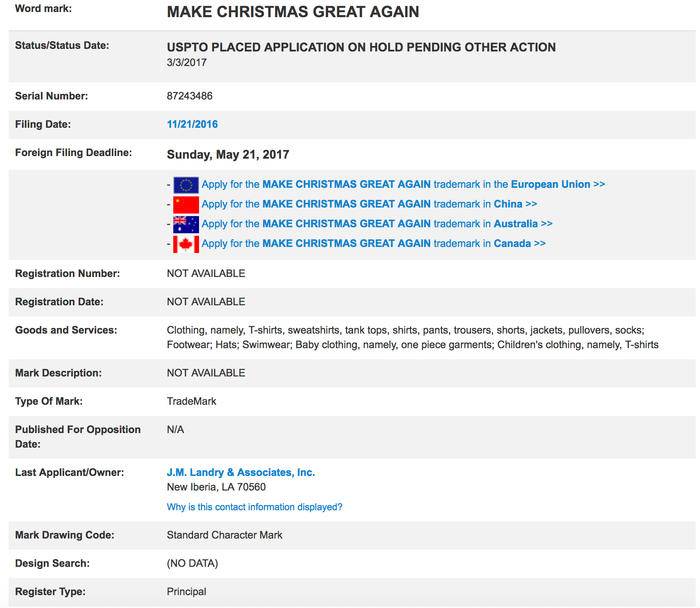Click the status date 3/3/2017
Image resolution: width=700 pixels, height=608 pixels.
tap(187, 63)
